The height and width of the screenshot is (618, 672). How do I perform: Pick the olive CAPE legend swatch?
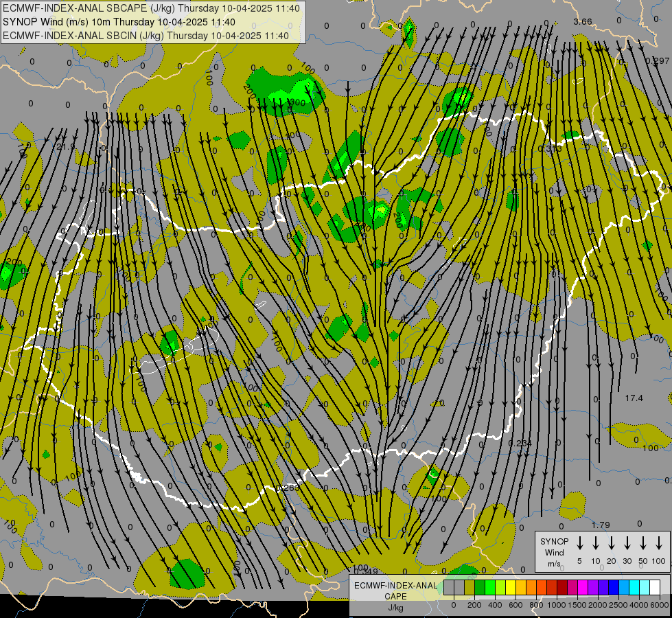tap(470, 587)
